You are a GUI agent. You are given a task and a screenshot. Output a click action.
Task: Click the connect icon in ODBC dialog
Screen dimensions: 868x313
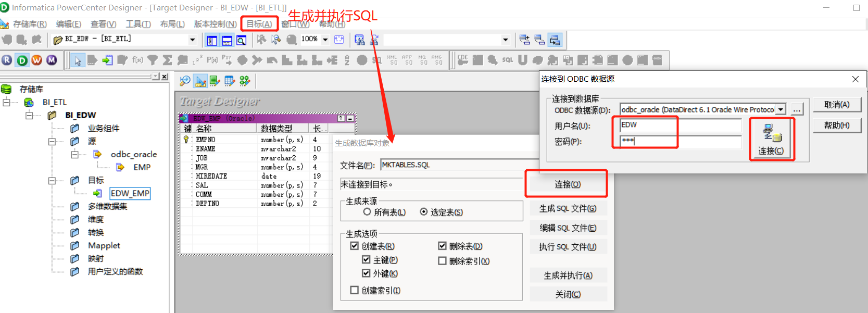[x=772, y=139]
